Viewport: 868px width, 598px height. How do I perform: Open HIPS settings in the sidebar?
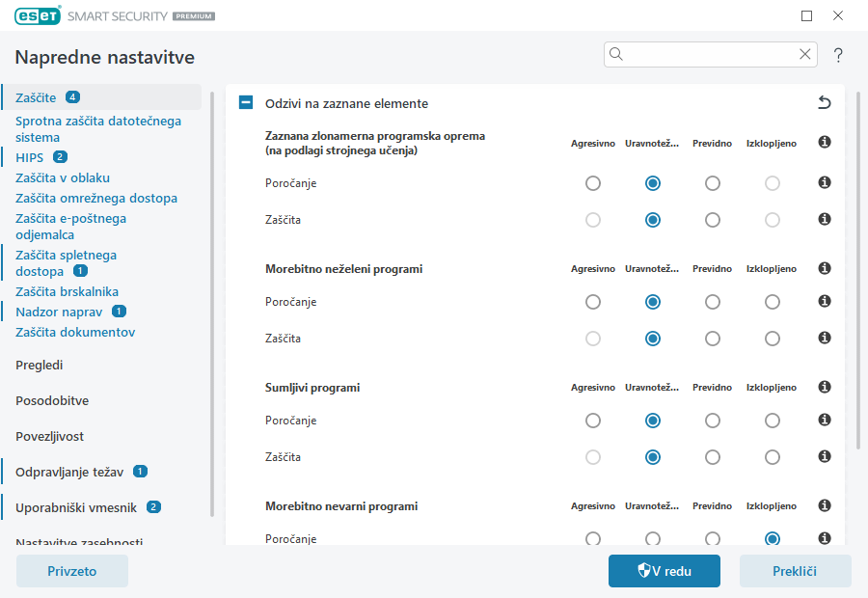pyautogui.click(x=30, y=157)
